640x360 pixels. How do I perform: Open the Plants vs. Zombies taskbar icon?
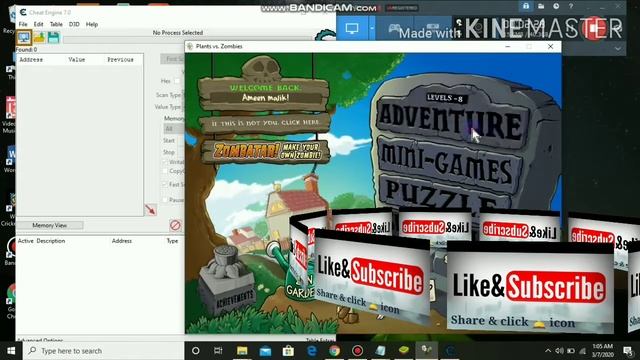click(x=427, y=351)
